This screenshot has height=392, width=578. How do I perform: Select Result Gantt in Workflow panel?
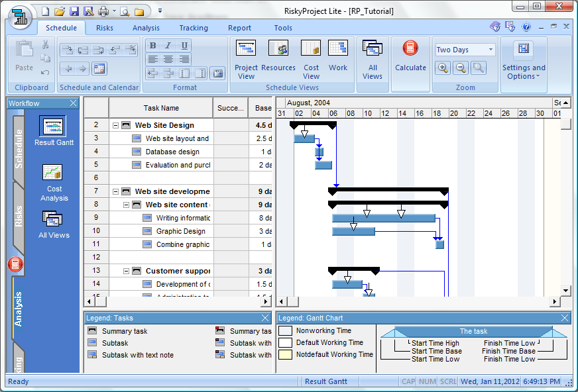tap(54, 130)
